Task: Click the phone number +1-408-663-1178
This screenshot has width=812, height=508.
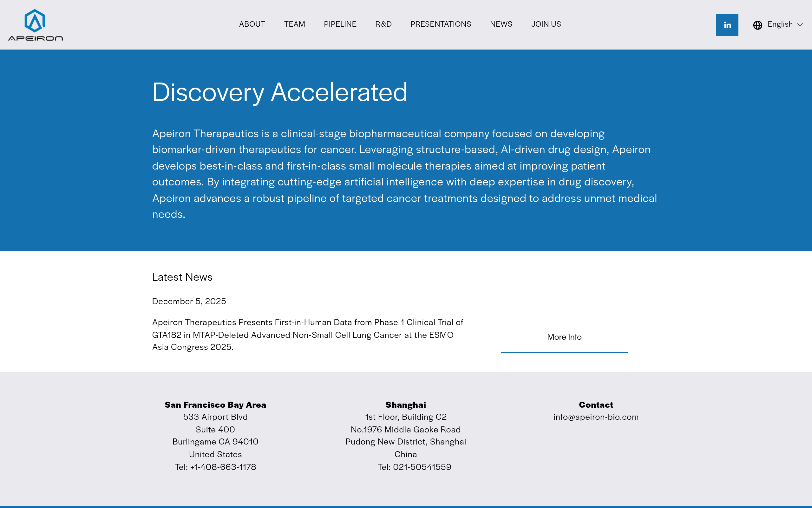Action: (x=223, y=467)
